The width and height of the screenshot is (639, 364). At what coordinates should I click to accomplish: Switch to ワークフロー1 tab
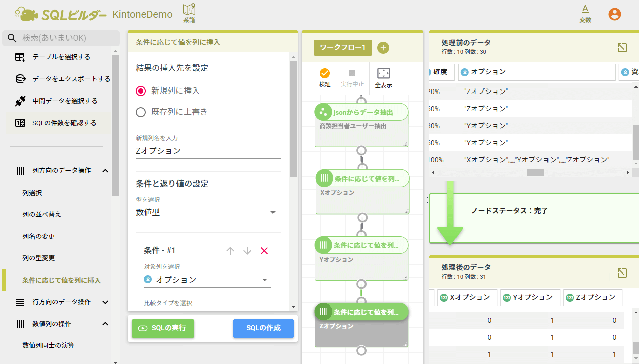[343, 48]
